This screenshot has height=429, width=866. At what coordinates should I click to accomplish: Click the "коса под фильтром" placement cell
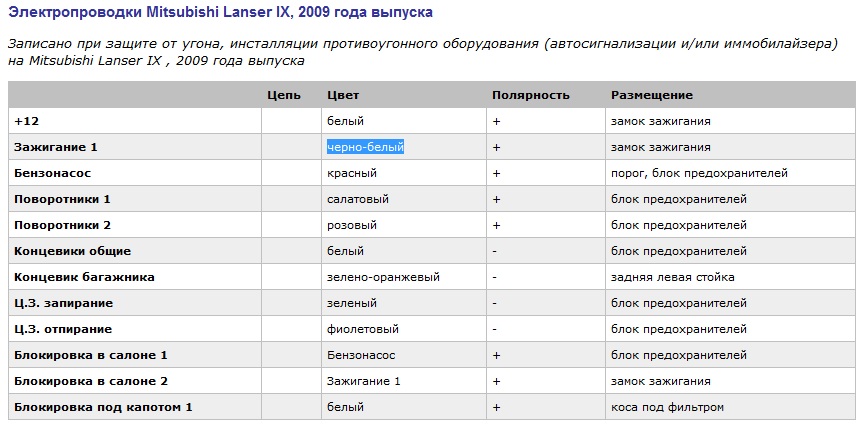point(666,407)
